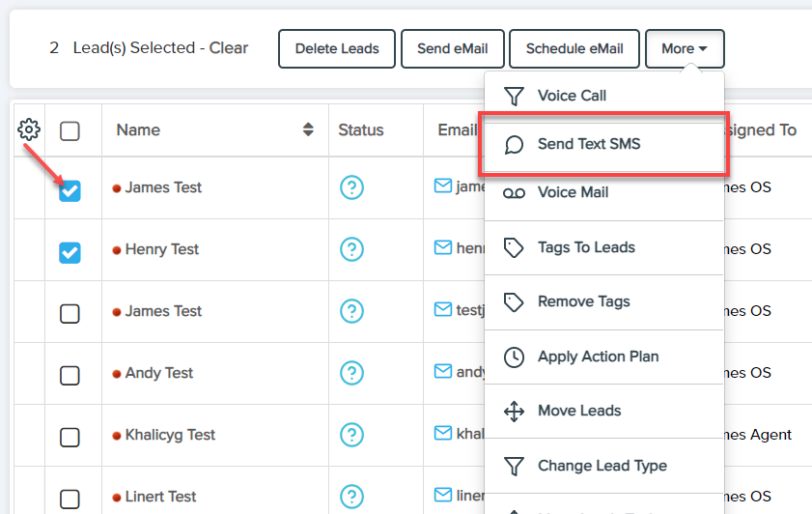Sort leads by the Name column arrows
812x514 pixels.
308,129
